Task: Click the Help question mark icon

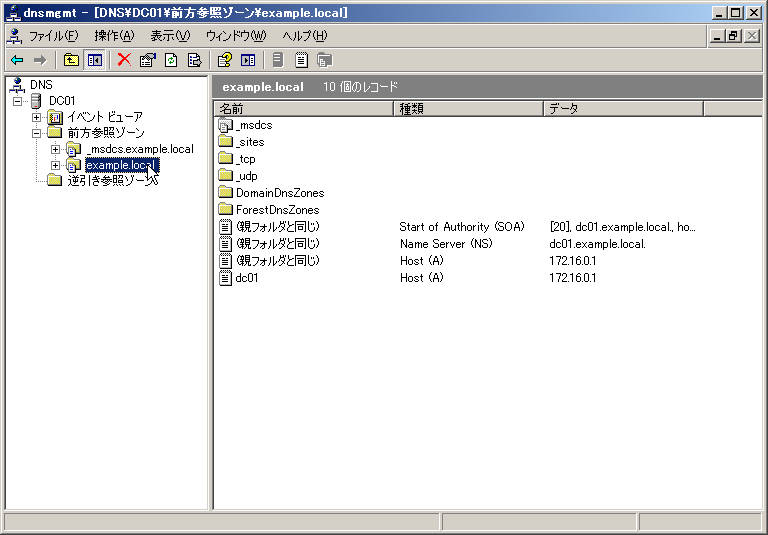Action: (225, 60)
